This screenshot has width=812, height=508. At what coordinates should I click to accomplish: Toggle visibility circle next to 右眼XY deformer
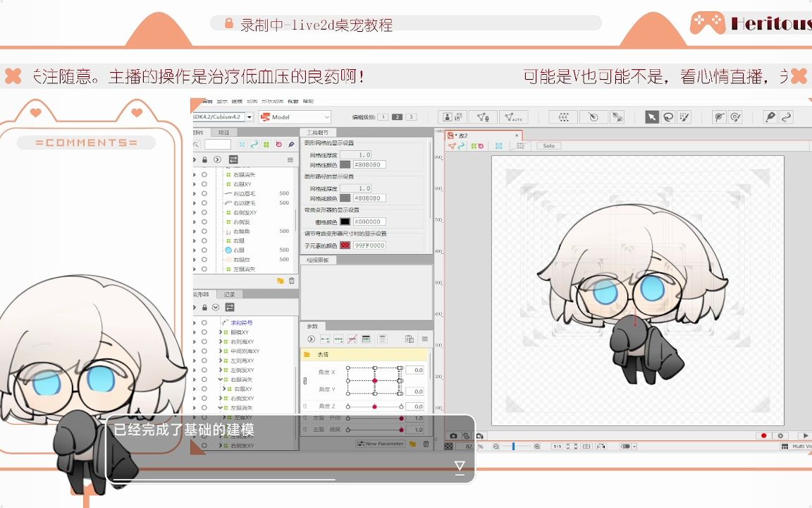point(204,389)
